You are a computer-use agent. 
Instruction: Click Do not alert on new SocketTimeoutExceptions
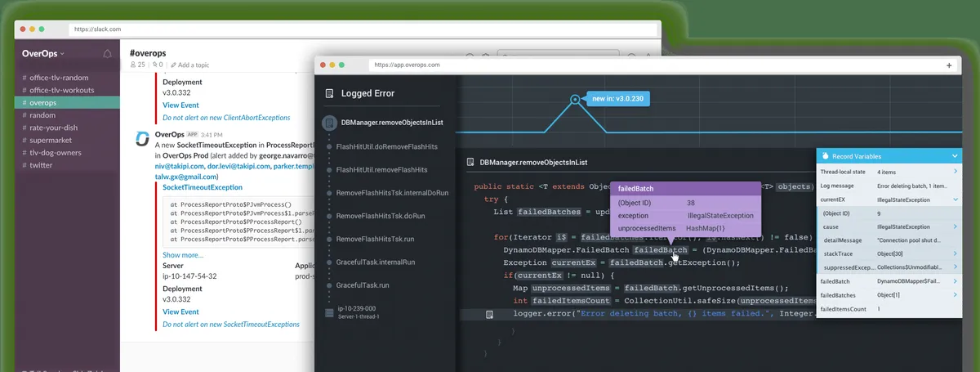coord(233,325)
